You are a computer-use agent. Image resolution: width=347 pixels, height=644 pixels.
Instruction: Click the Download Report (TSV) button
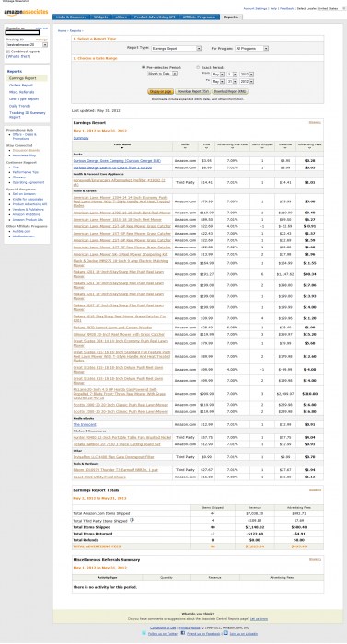pyautogui.click(x=192, y=92)
